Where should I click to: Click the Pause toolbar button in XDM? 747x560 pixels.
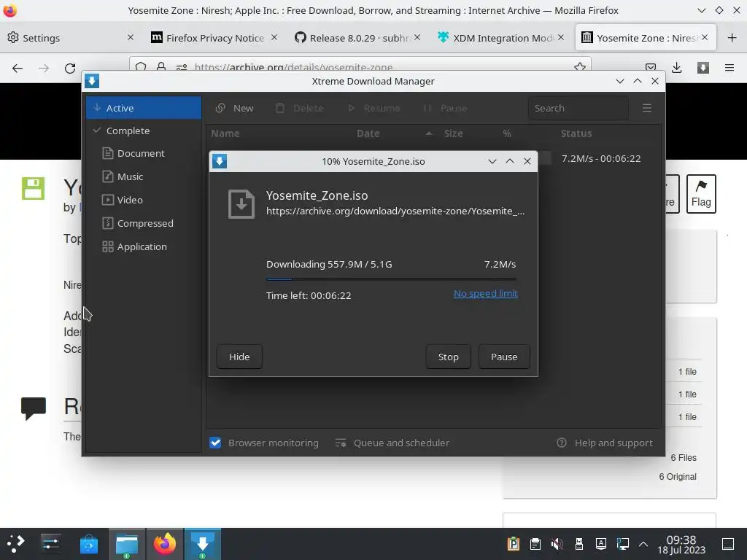click(x=446, y=108)
